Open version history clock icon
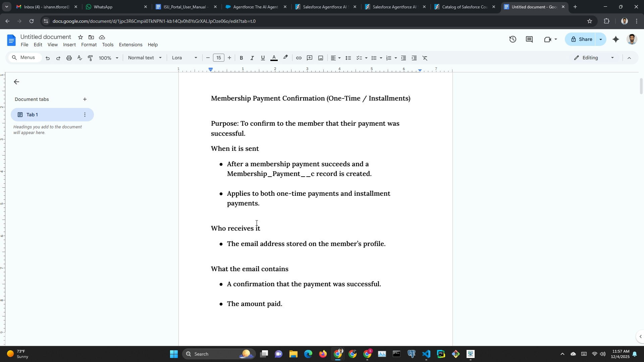The height and width of the screenshot is (362, 644). coord(513,39)
